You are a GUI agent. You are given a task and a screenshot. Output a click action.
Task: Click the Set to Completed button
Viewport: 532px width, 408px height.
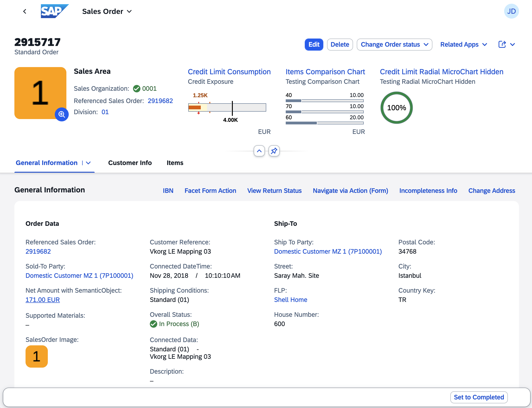[x=479, y=397]
